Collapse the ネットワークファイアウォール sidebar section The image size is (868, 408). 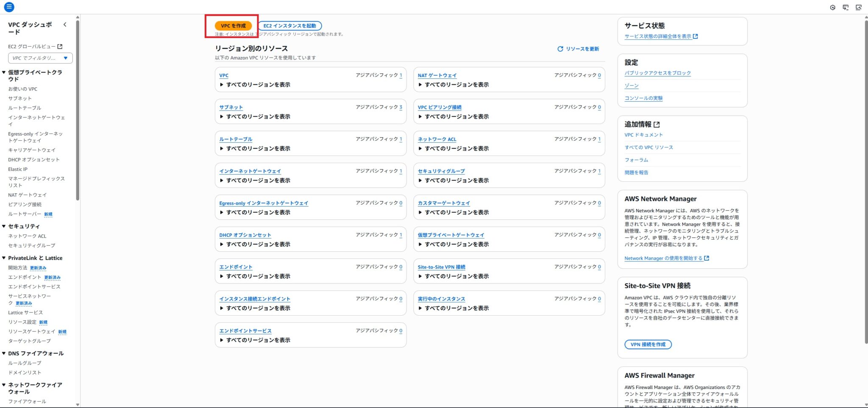[x=4, y=385]
